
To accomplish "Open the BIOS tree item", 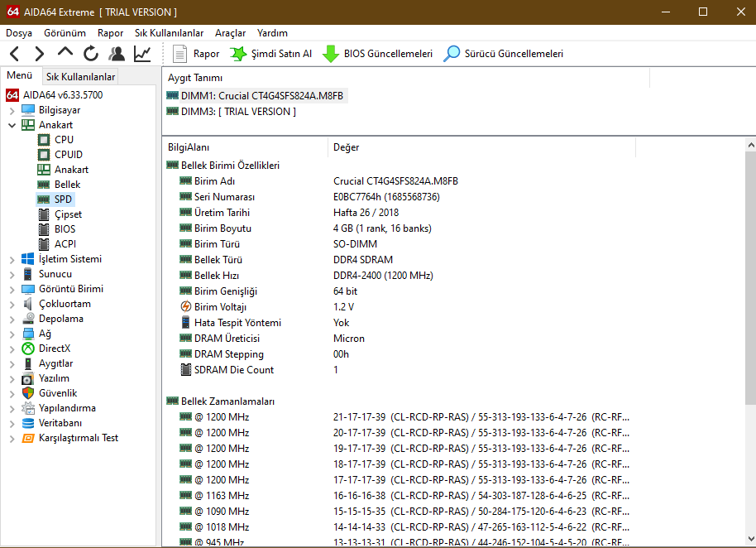I will [65, 229].
